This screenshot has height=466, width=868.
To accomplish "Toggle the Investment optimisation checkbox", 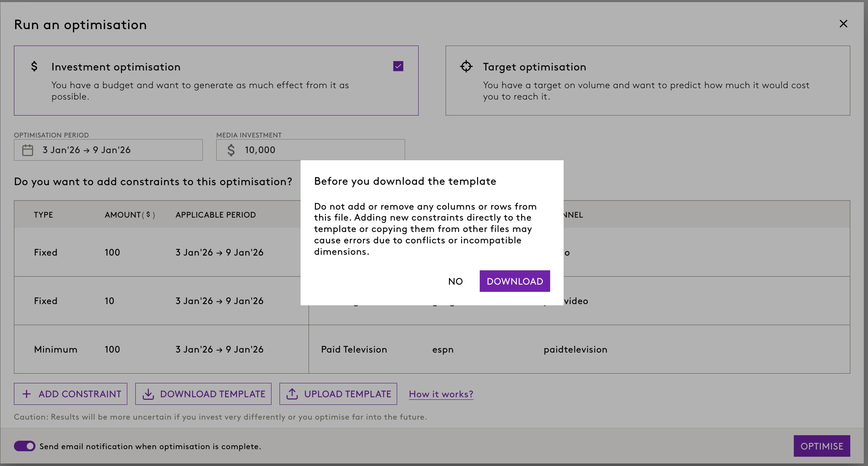I will [x=398, y=66].
